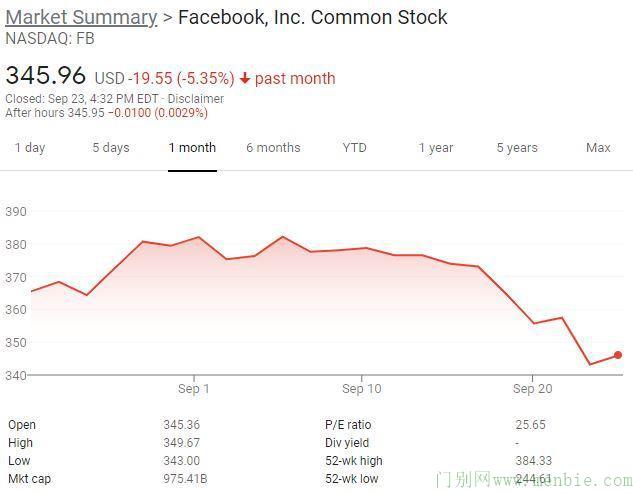View the 1 year chart tab
Screen dimensions: 633x494
(x=436, y=148)
